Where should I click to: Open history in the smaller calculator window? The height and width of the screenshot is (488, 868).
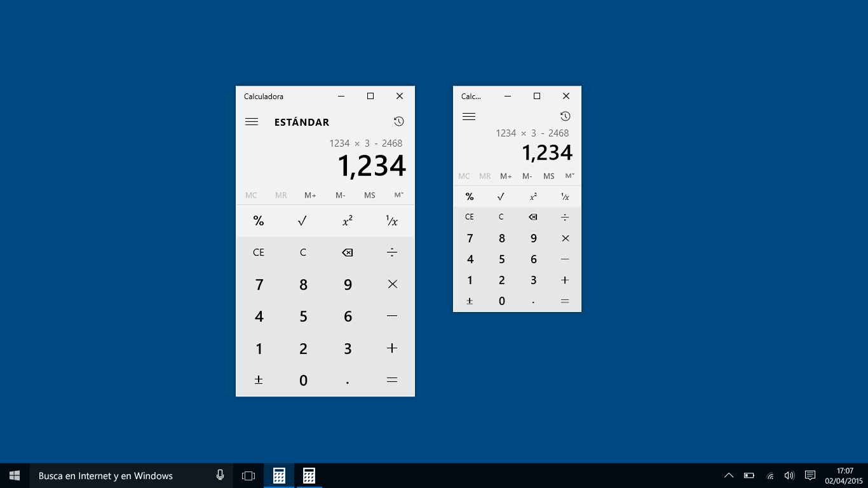click(565, 116)
